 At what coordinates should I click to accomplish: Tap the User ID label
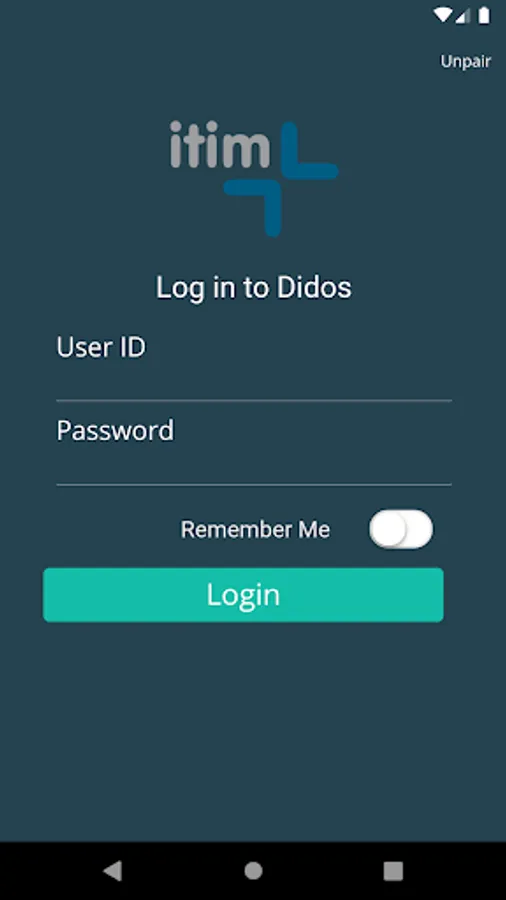pyautogui.click(x=101, y=347)
